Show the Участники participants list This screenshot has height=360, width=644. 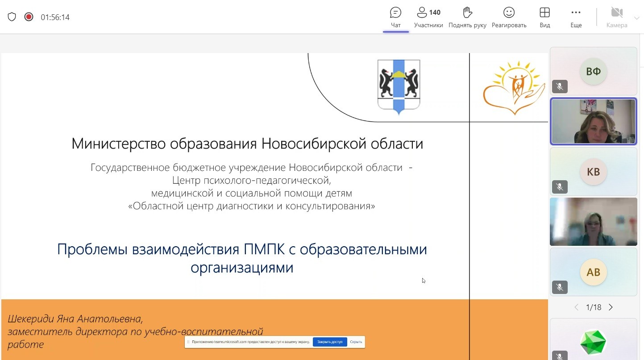428,17
